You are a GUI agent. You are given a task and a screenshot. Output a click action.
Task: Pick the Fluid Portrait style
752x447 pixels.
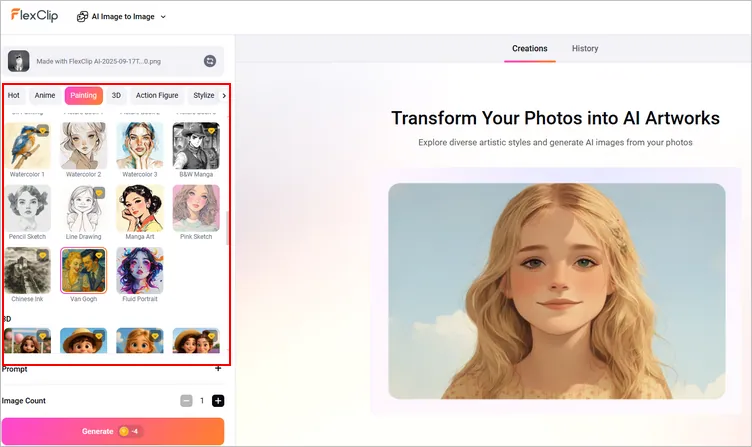tap(139, 270)
